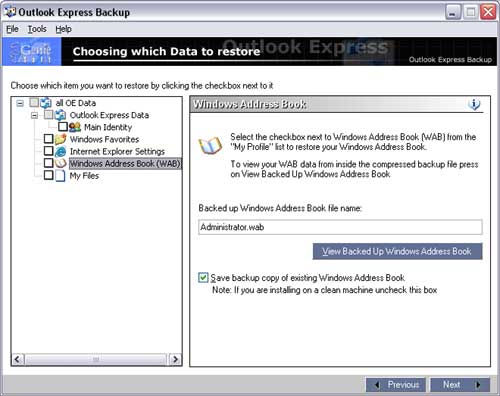Image resolution: width=500 pixels, height=396 pixels.
Task: Select the Outlook Express Data label
Action: click(x=109, y=115)
